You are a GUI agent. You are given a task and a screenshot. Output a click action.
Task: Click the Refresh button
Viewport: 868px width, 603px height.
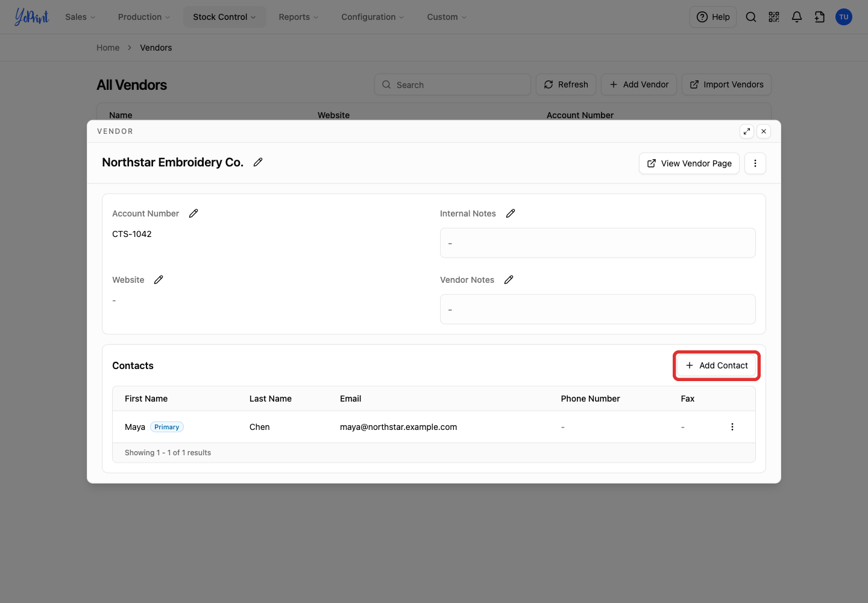[x=566, y=84]
